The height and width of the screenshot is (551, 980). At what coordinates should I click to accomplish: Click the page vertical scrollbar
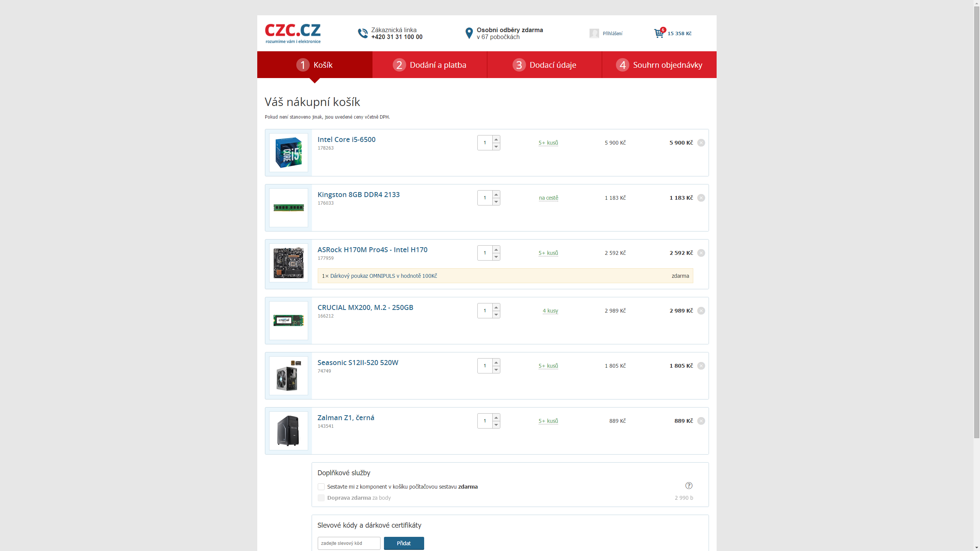[x=977, y=222]
